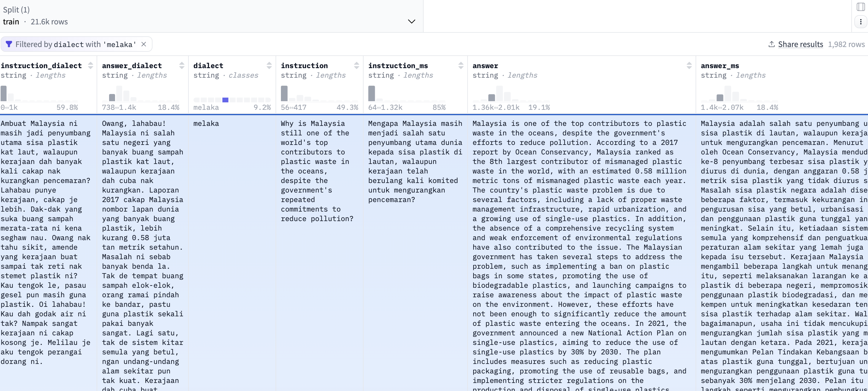Image resolution: width=868 pixels, height=391 pixels.
Task: Click the share upload icon
Action: pos(771,44)
